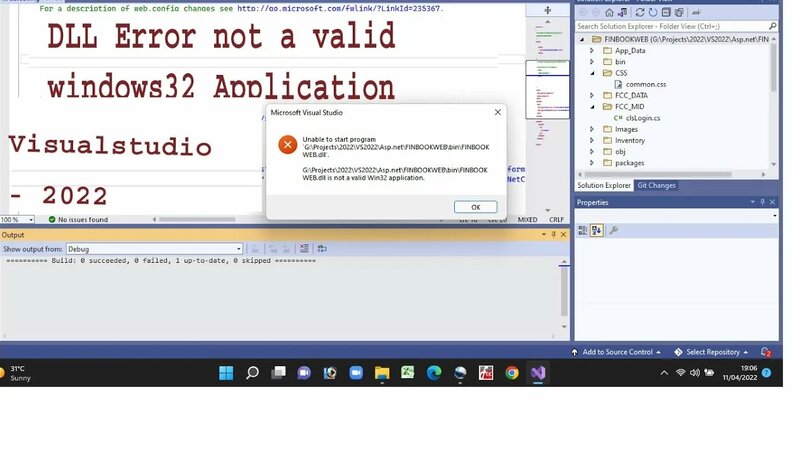Click the CRLF line ending indicator
The image size is (800, 450).
[x=556, y=220]
